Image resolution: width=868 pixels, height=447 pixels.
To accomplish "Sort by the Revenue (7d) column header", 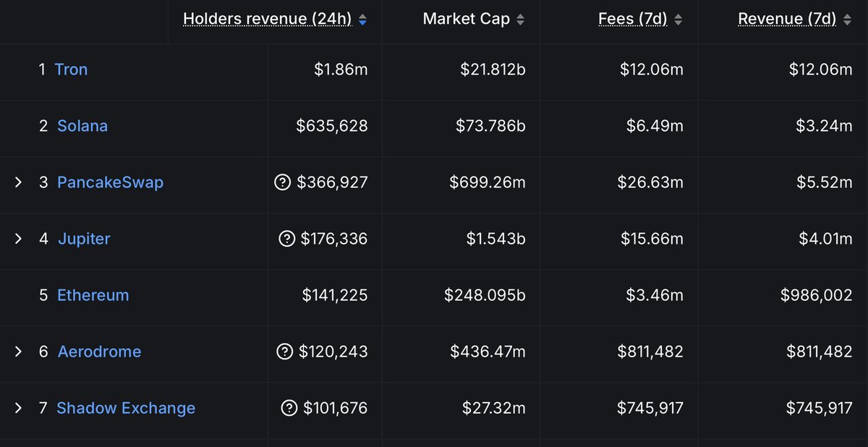I will 787,19.
